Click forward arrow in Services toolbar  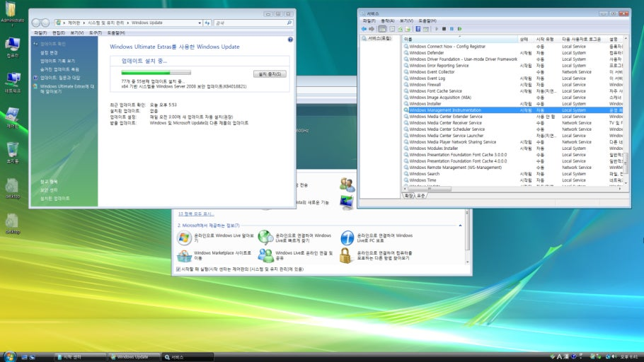click(372, 29)
